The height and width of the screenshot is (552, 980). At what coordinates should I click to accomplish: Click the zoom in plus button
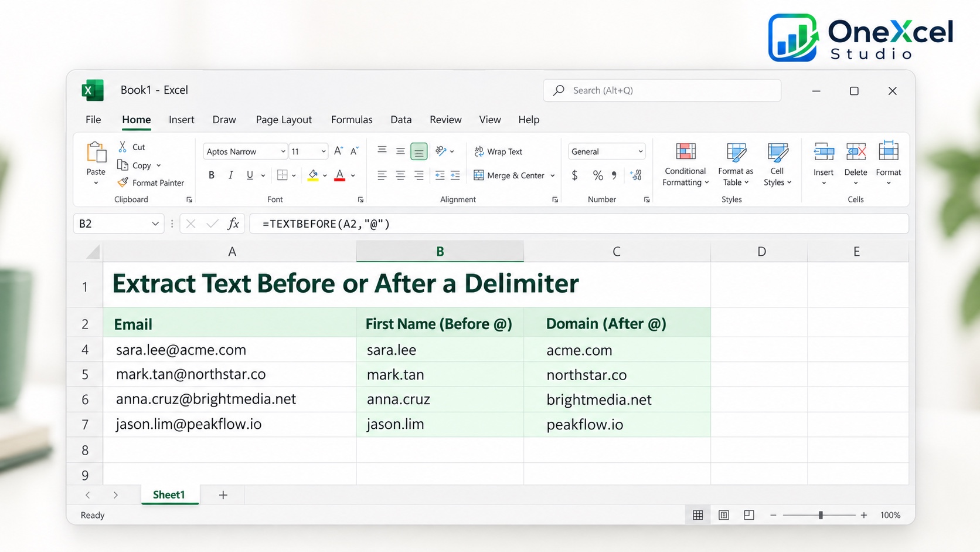click(863, 515)
